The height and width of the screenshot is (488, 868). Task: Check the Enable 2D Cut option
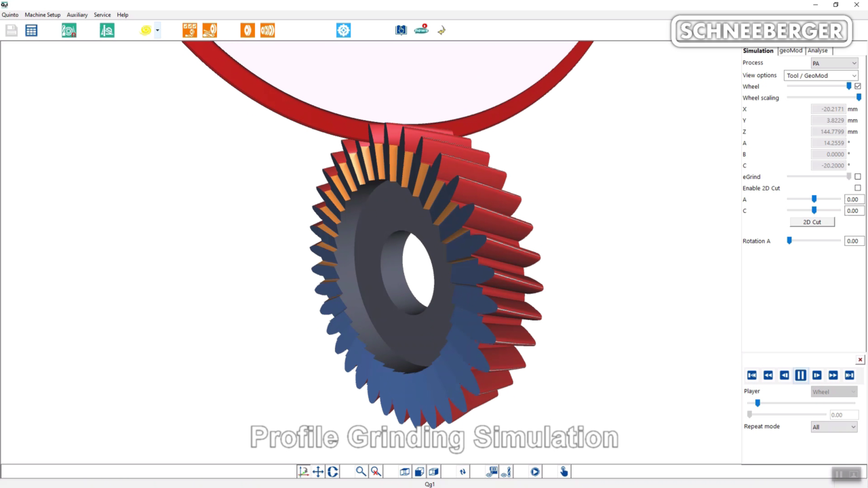pos(858,188)
